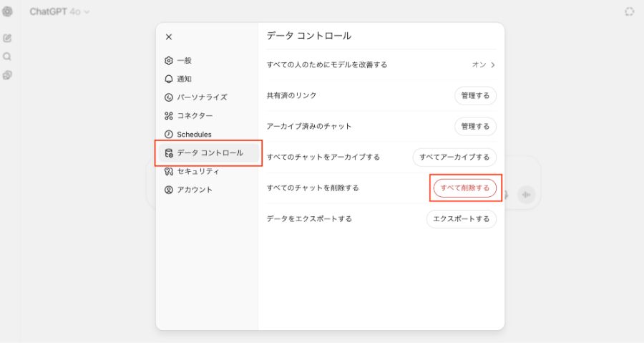Click the voice mode waveform icon
The image size is (644, 343).
(526, 195)
